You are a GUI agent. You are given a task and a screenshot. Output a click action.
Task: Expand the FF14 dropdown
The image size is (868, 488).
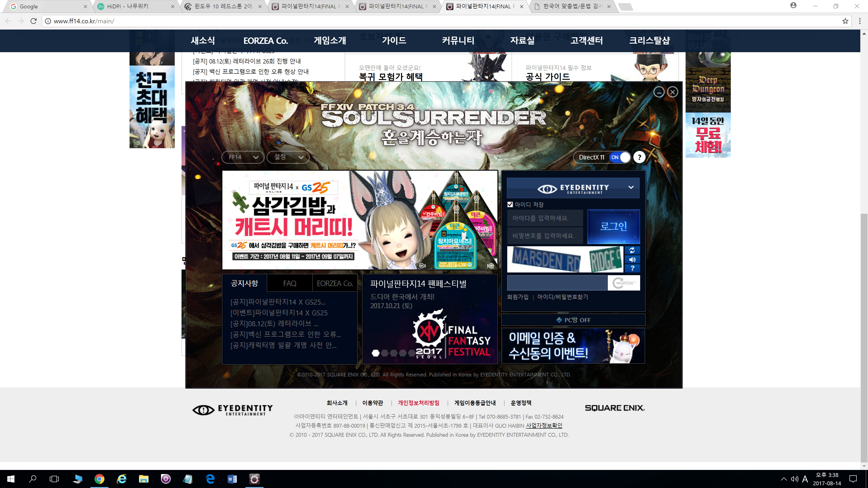pos(243,157)
